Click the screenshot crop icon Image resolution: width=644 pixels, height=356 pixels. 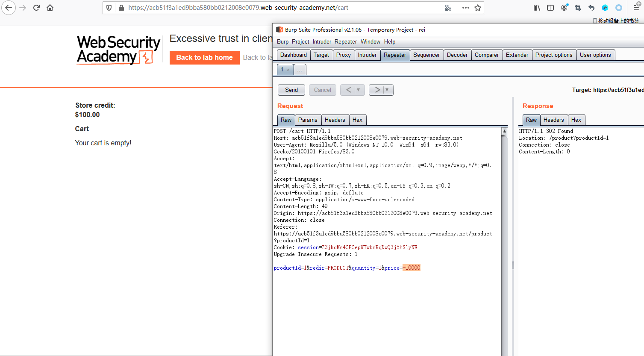578,8
